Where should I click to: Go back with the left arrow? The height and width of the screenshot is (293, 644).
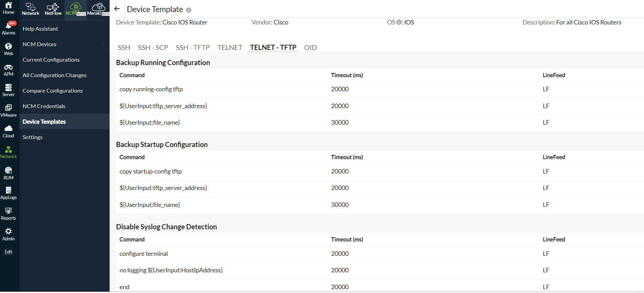117,9
